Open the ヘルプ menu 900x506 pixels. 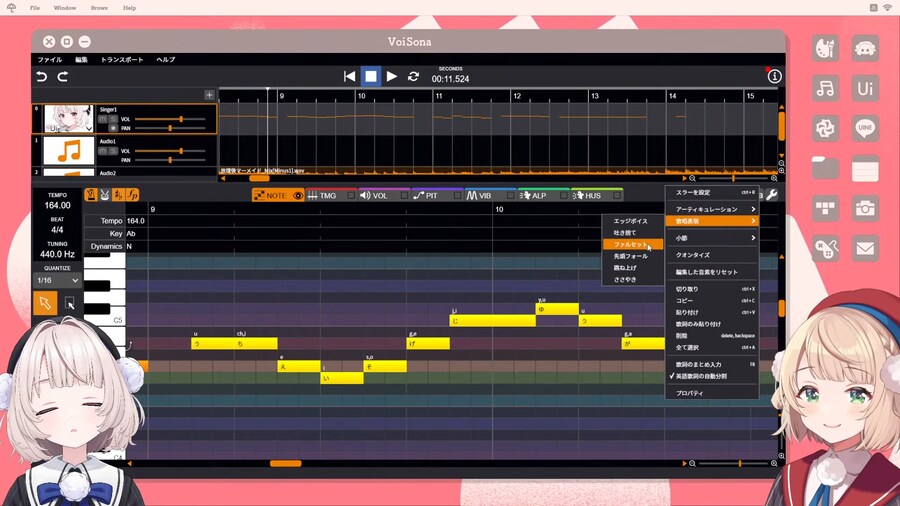[165, 60]
